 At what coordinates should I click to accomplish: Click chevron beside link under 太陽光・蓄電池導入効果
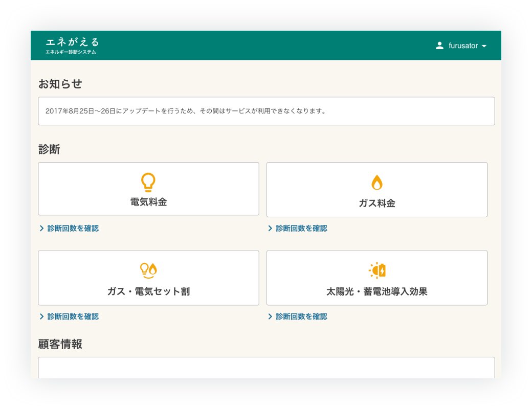[270, 316]
